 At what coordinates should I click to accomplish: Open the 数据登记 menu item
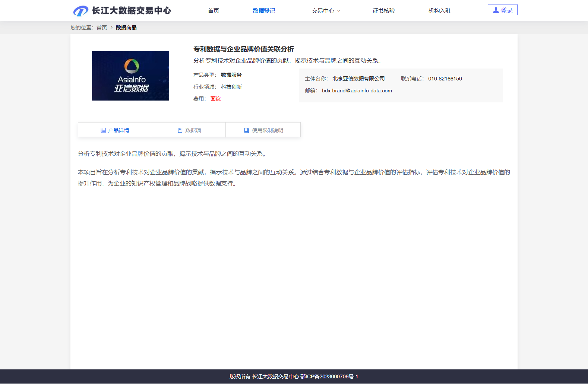[264, 11]
